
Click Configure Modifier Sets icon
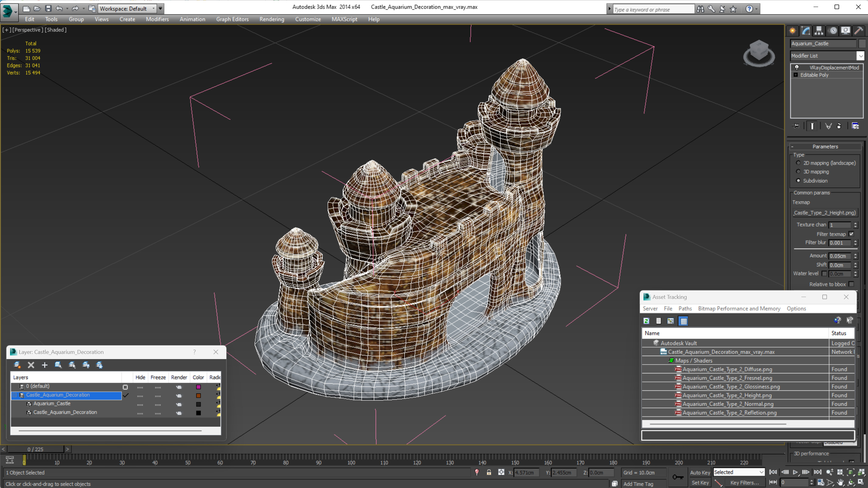point(855,126)
